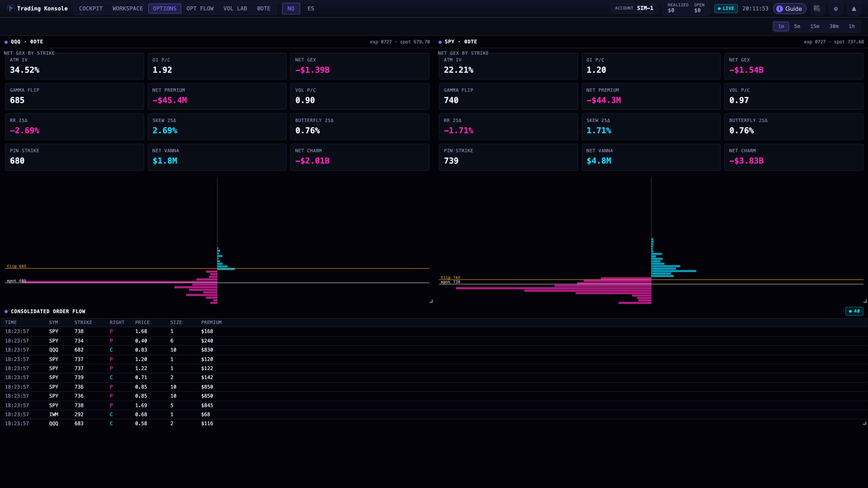Click the Guide button

790,9
